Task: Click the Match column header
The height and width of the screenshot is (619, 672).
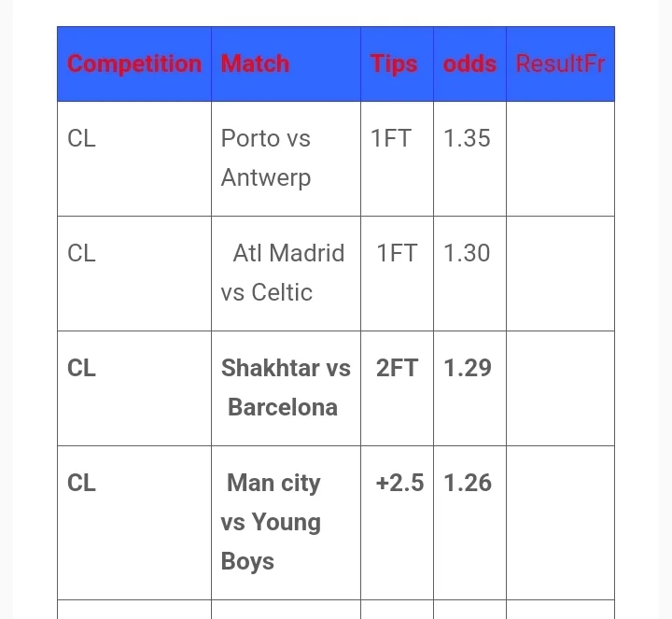Action: click(255, 64)
